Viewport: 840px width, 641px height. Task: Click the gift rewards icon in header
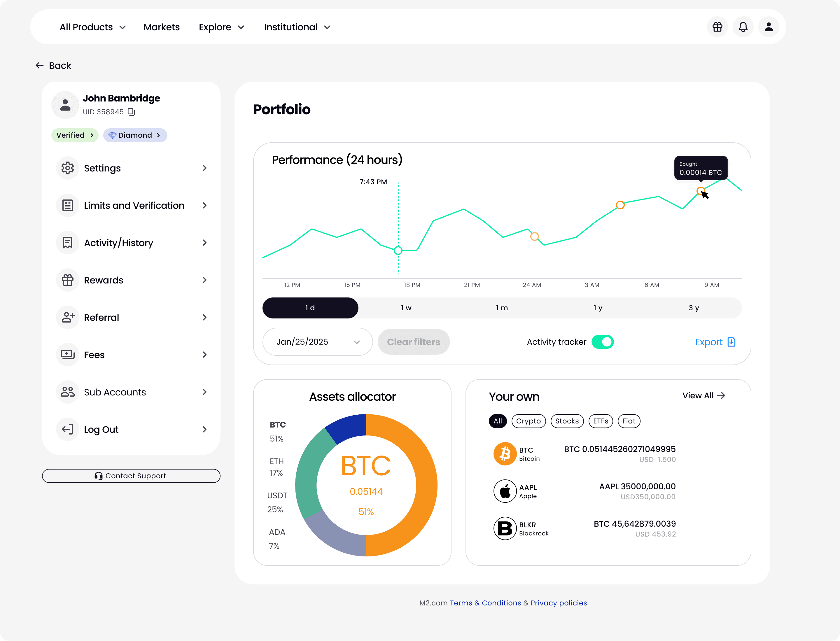pos(717,27)
